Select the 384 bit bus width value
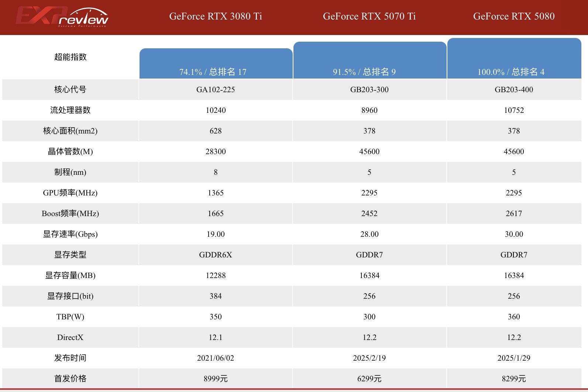The image size is (588, 392). click(x=216, y=296)
